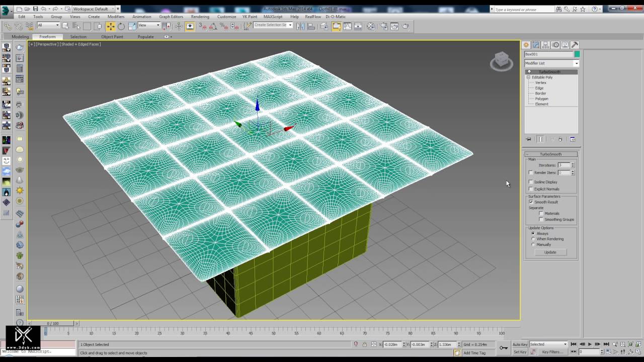This screenshot has width=644, height=362.
Task: Click the Iterations spinner arrows
Action: click(x=573, y=165)
